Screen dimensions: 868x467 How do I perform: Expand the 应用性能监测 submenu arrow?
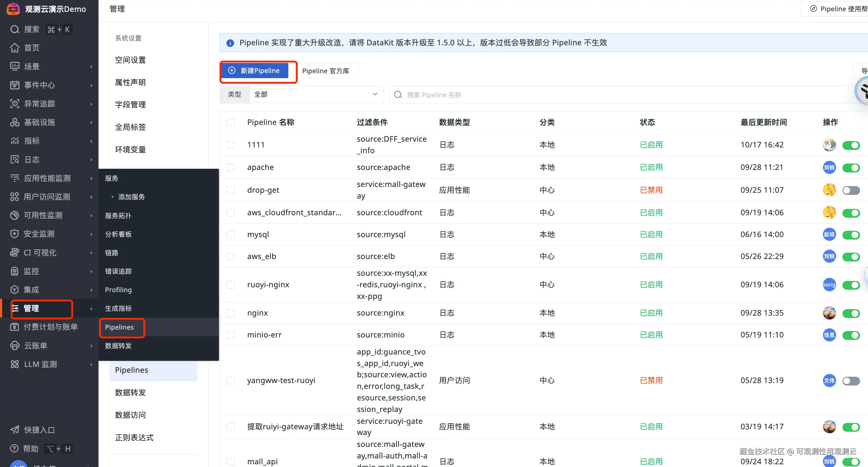[x=91, y=178]
